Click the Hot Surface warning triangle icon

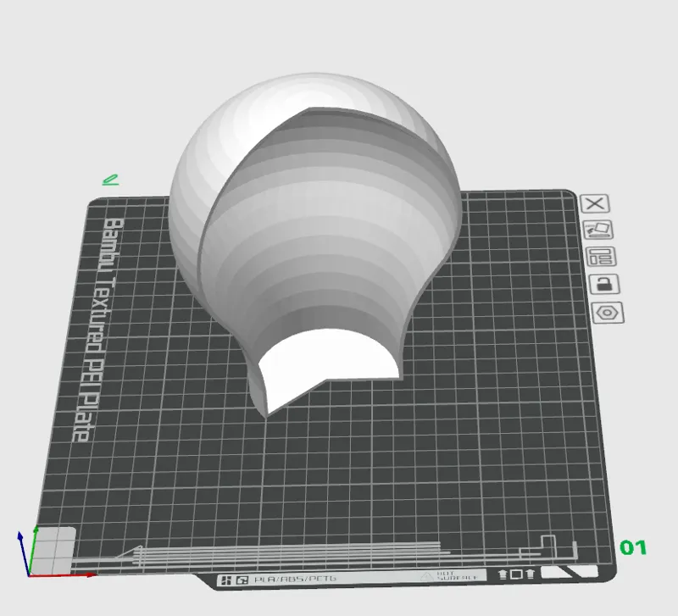click(427, 576)
